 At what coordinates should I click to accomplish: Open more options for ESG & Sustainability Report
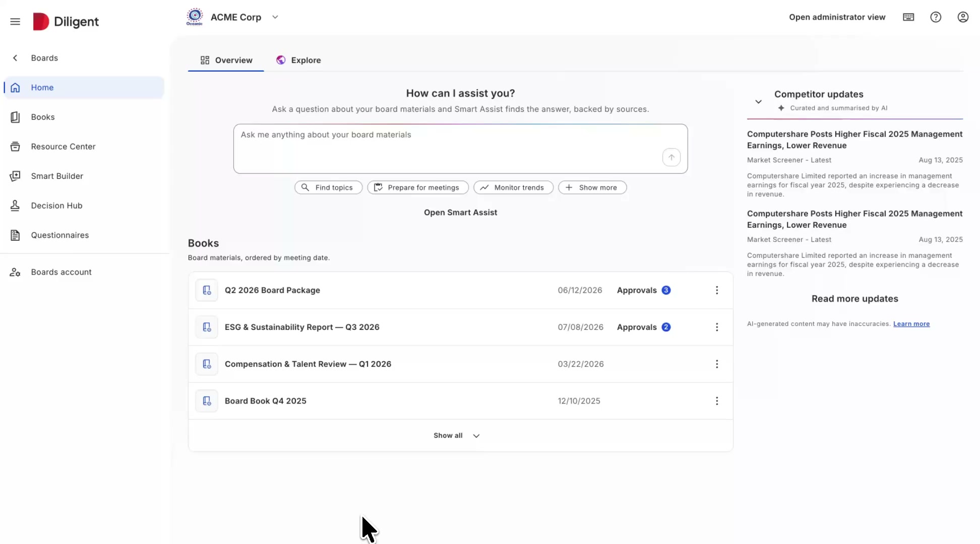coord(717,327)
